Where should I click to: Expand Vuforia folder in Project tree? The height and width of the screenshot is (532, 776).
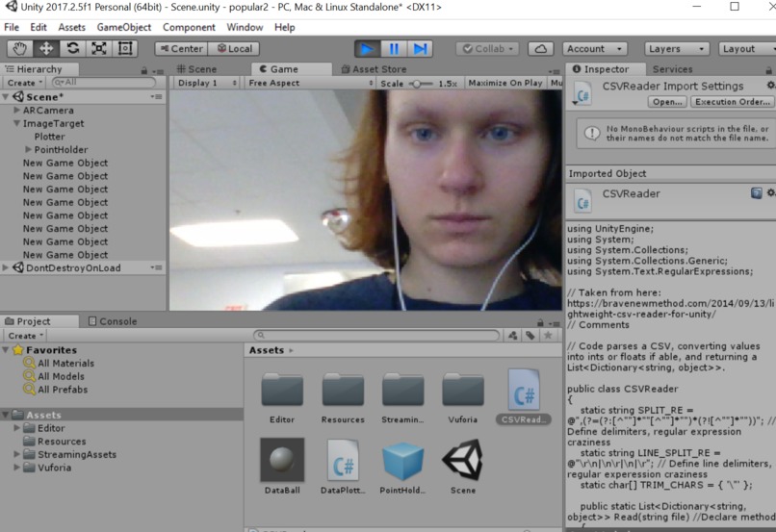16,468
